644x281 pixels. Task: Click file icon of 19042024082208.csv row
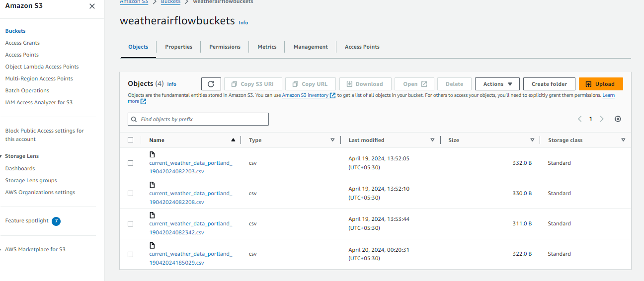click(152, 185)
